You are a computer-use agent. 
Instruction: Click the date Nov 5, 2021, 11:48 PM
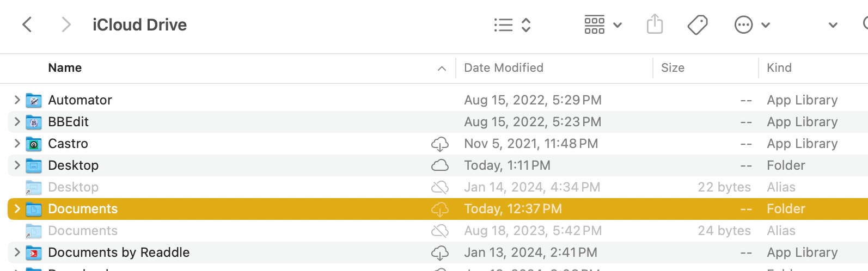(531, 144)
